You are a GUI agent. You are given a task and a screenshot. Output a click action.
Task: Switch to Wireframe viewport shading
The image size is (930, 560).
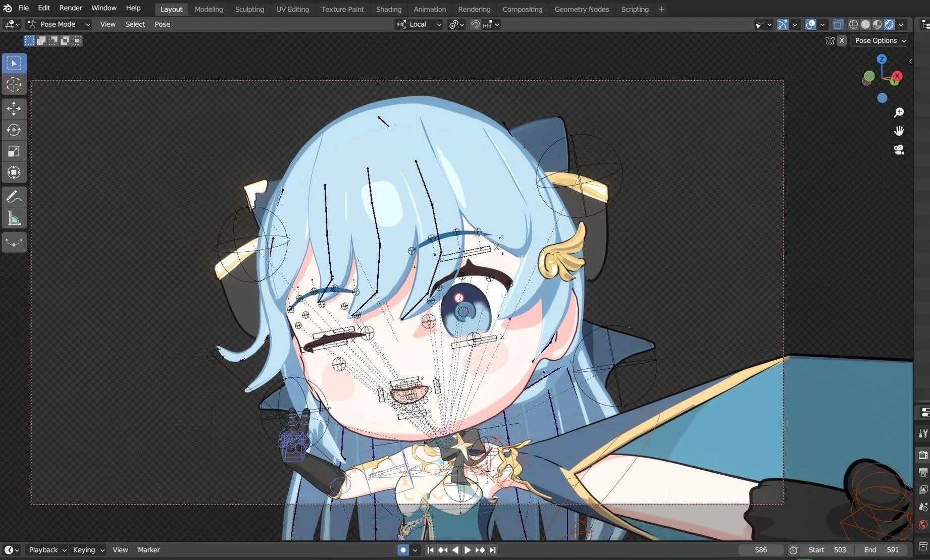[853, 24]
